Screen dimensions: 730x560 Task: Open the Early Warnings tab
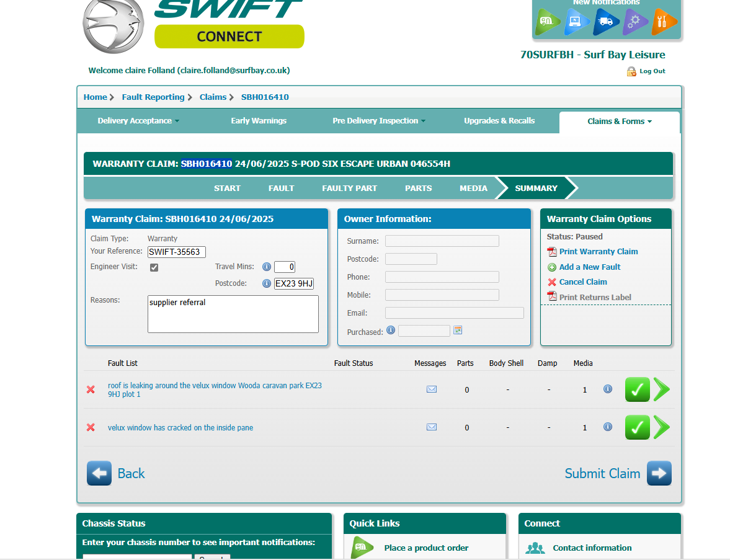pyautogui.click(x=259, y=121)
